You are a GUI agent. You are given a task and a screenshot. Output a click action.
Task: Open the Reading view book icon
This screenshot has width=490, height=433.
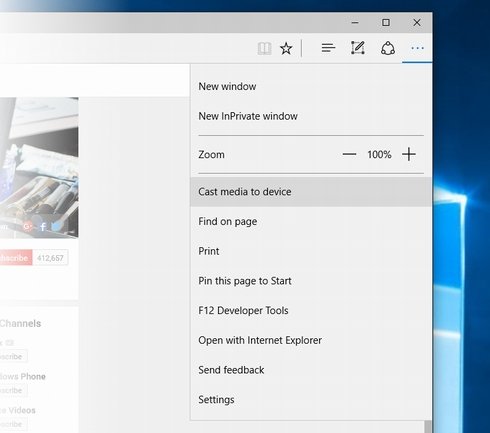[x=264, y=49]
